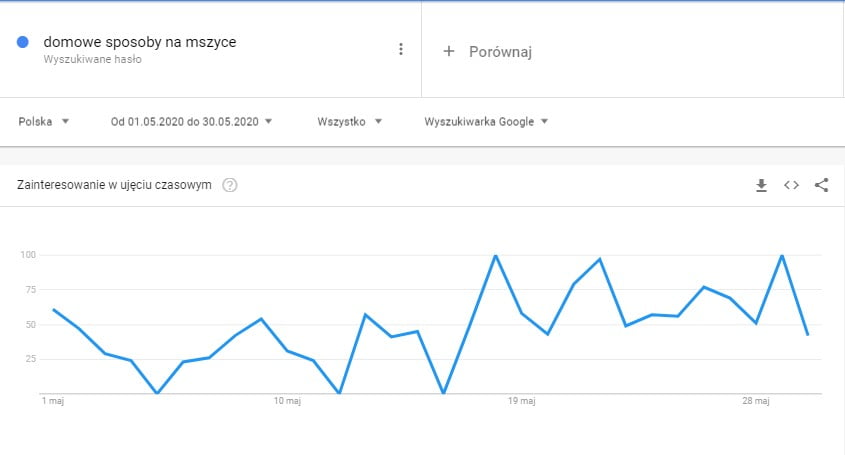Open three-dot menu for search term
The width and height of the screenshot is (845, 455).
[401, 49]
